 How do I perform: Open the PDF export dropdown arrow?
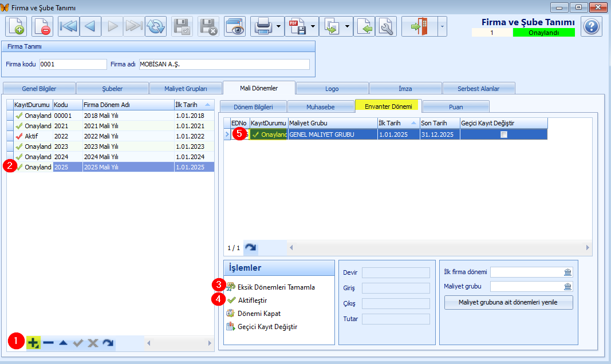[x=313, y=26]
